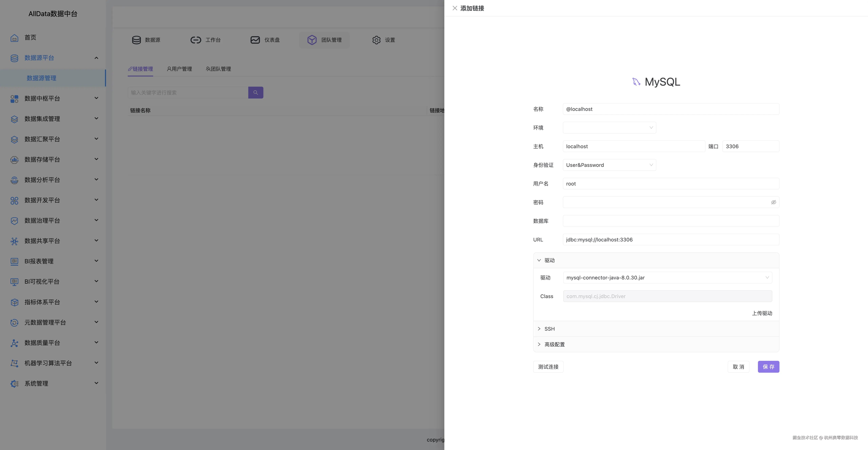Click into the 数据库 input field
The height and width of the screenshot is (450, 868).
coord(671,221)
